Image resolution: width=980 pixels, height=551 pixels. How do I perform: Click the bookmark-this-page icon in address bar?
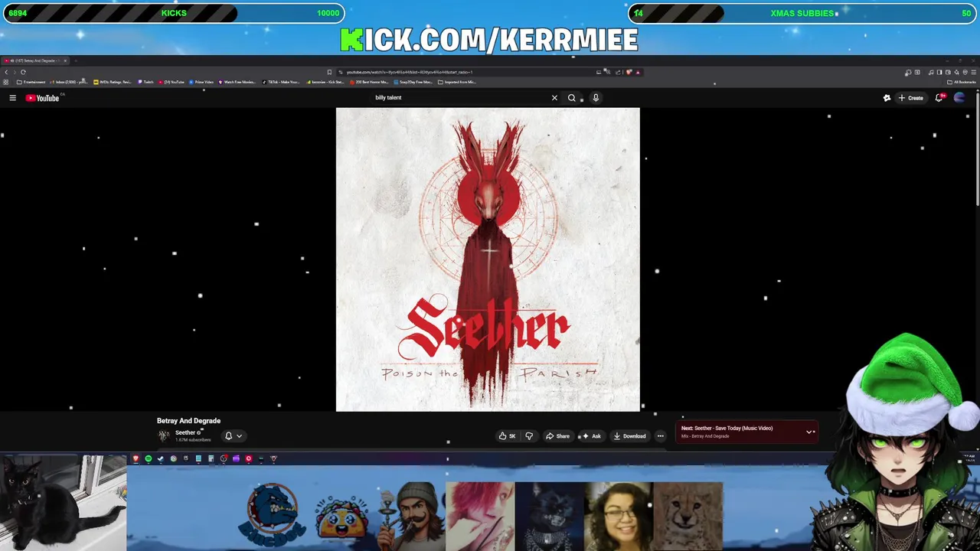click(329, 72)
